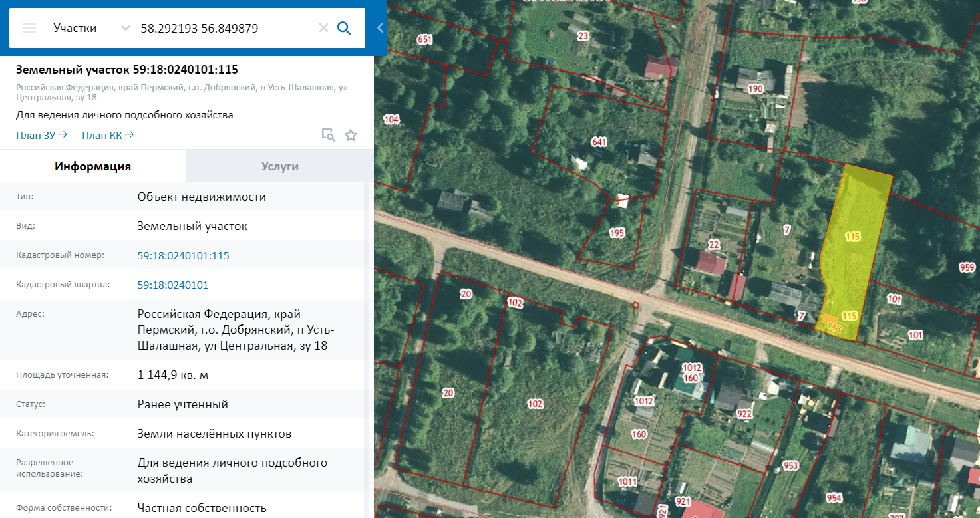Zoom to the parcel with the locate icon
Screen dimensions: 980x518
(328, 135)
